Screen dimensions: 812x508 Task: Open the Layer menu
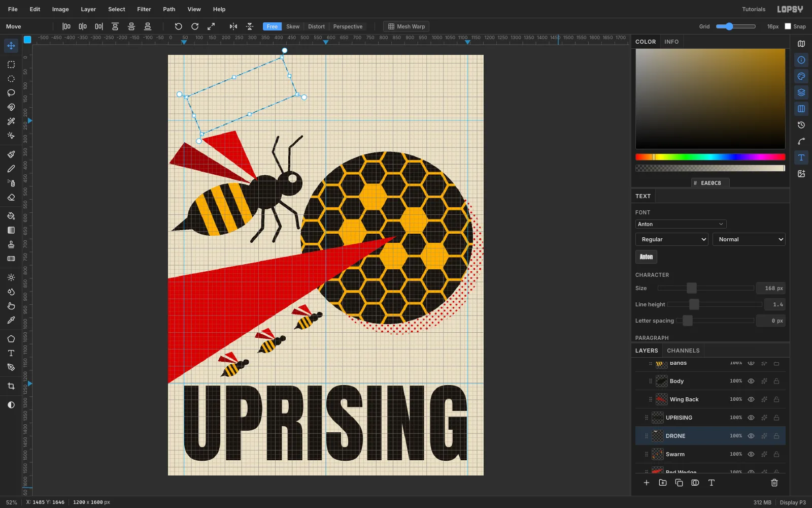click(88, 9)
